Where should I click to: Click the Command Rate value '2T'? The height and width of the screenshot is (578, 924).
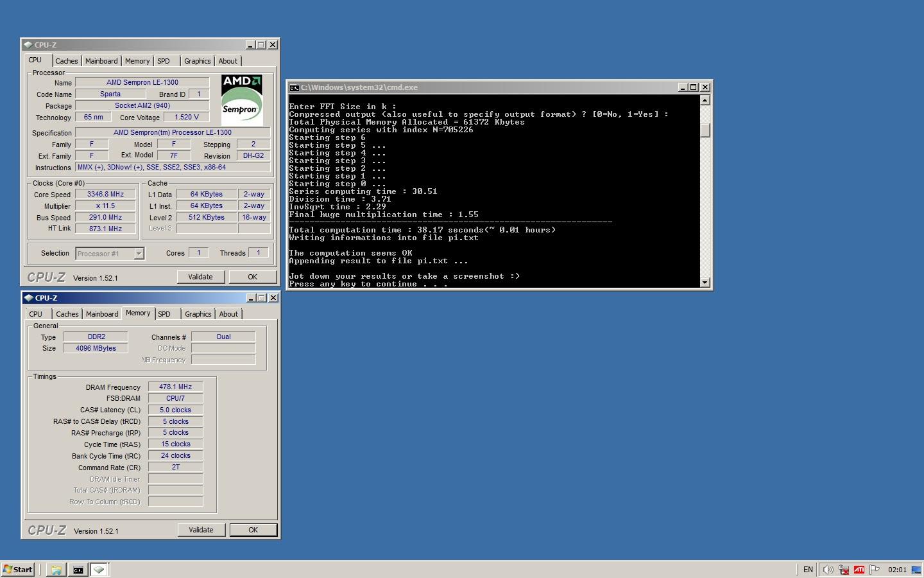coord(176,467)
